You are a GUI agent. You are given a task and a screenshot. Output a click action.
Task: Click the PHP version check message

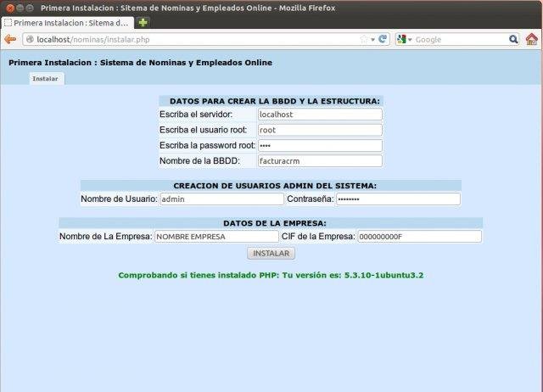coord(271,275)
